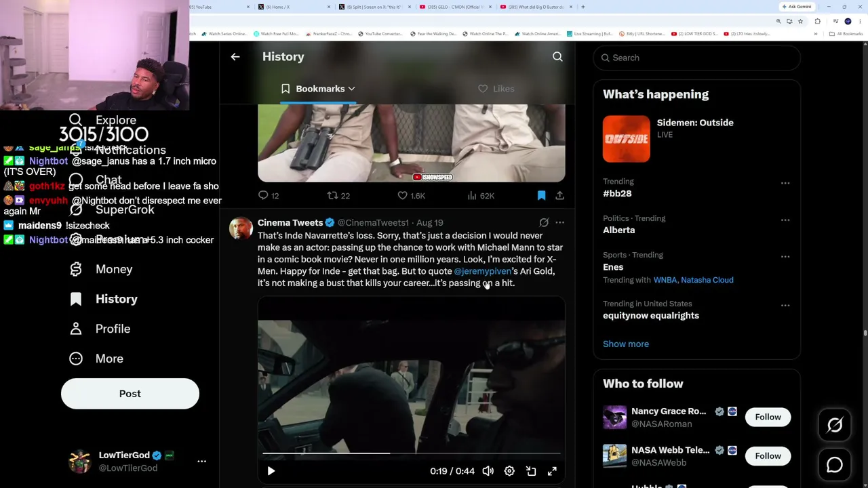Focus the X Search field
Viewport: 868px width, 488px height.
696,58
